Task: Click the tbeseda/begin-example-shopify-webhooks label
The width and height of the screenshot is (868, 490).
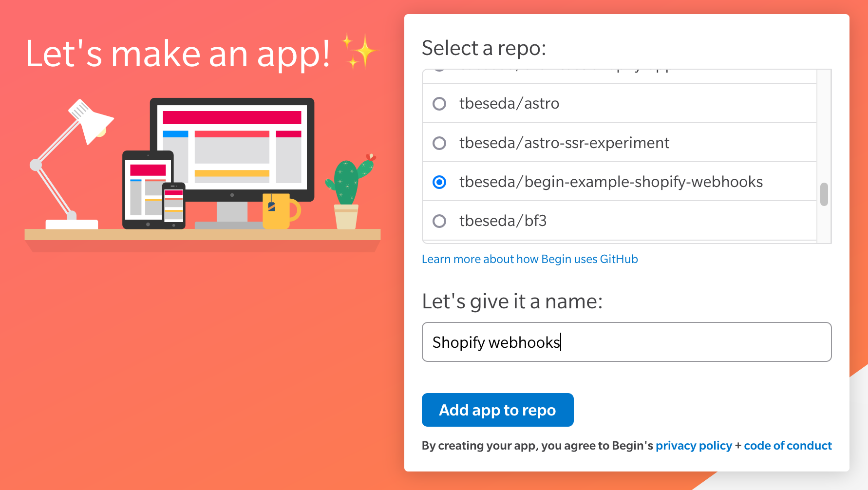Action: (x=611, y=182)
